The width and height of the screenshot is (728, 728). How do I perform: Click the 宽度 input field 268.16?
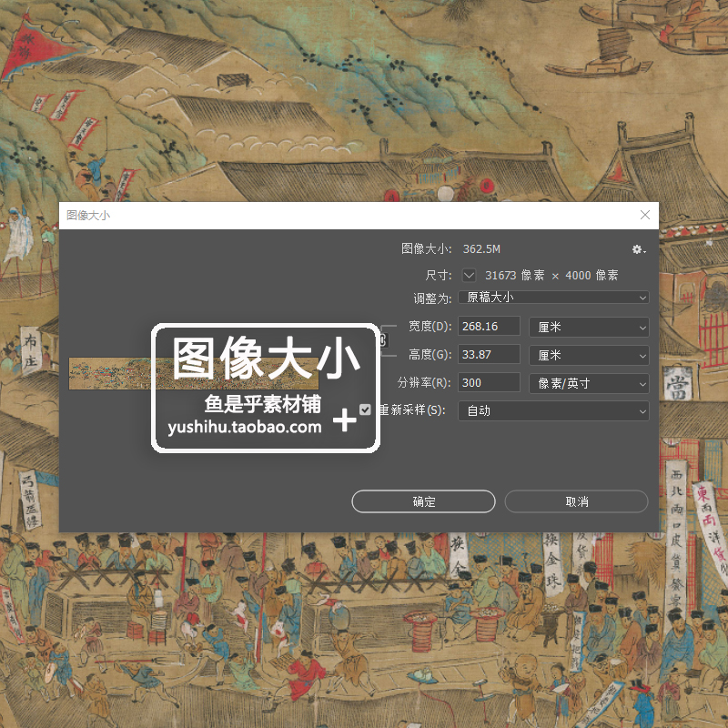point(489,327)
